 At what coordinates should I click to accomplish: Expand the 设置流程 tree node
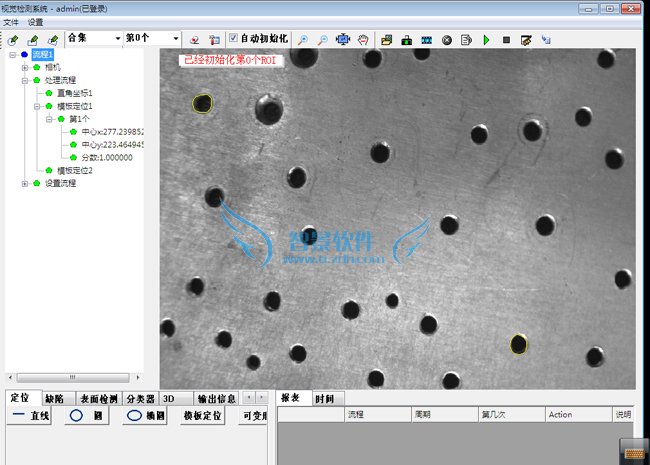click(25, 183)
